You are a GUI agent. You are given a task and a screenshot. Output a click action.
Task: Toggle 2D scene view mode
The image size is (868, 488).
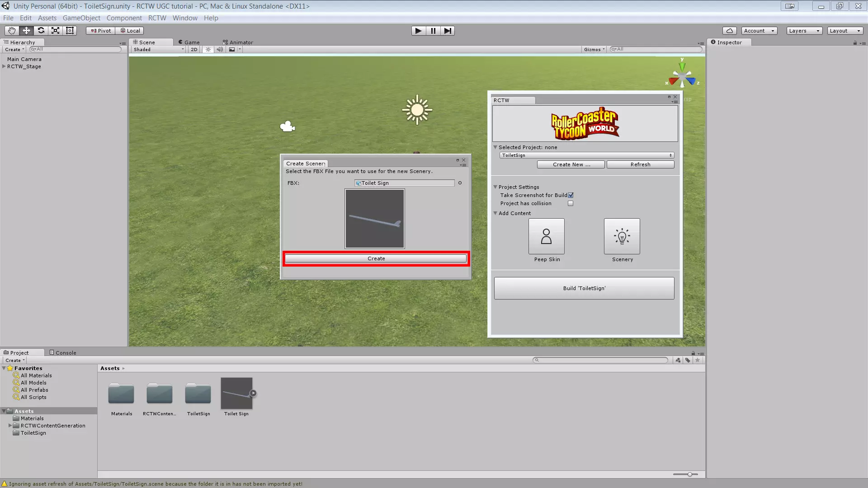194,50
